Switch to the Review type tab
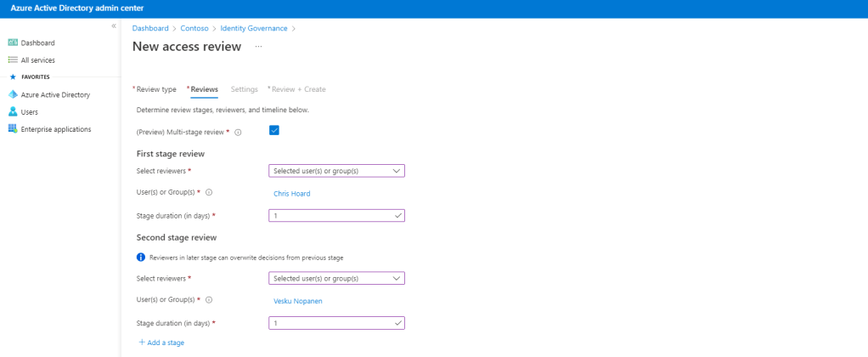Viewport: 868px width, 357px height. coord(155,89)
